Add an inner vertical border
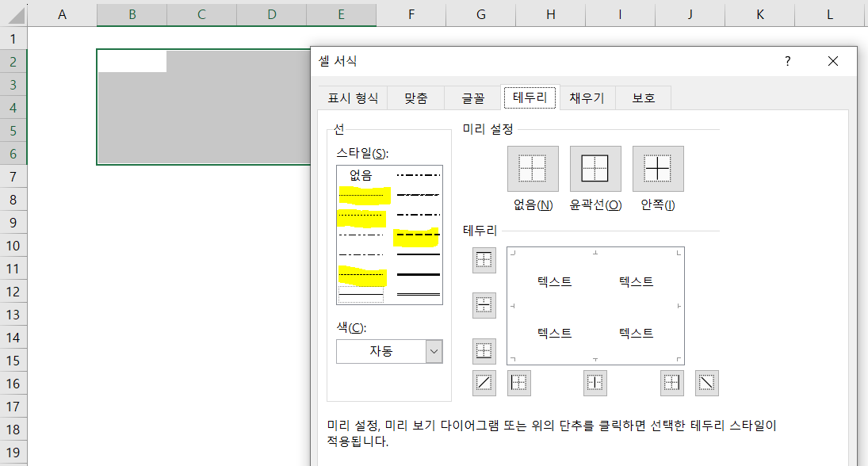This screenshot has height=466, width=868. (595, 383)
